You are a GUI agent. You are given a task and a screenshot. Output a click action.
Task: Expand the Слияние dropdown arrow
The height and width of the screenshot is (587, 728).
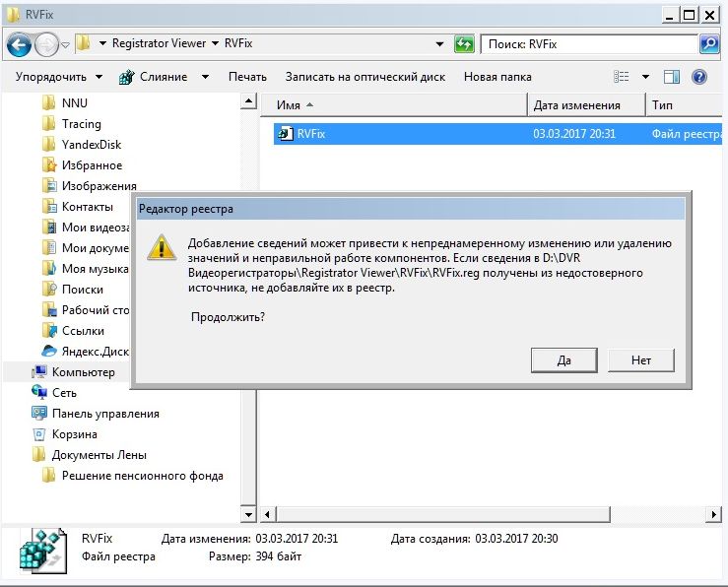click(205, 77)
